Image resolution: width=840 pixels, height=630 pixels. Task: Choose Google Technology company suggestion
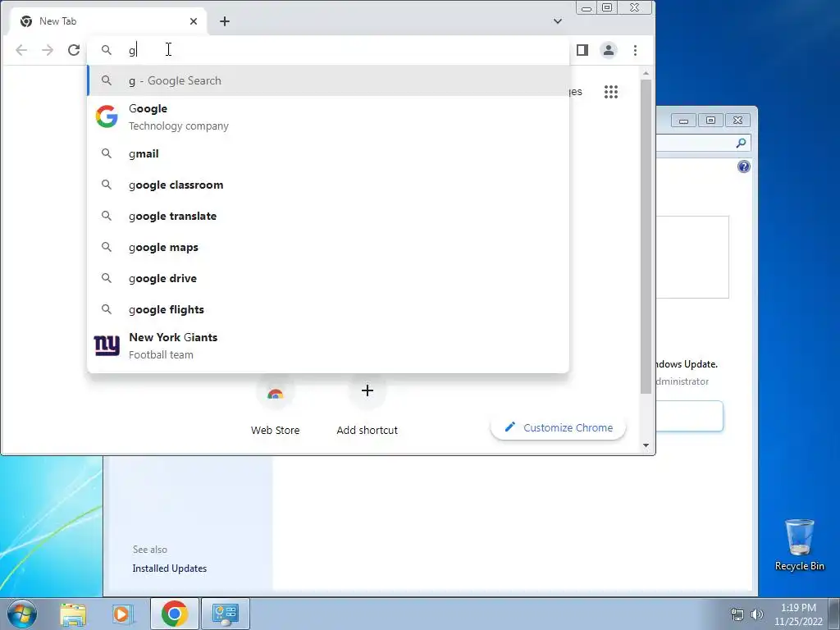tap(328, 116)
